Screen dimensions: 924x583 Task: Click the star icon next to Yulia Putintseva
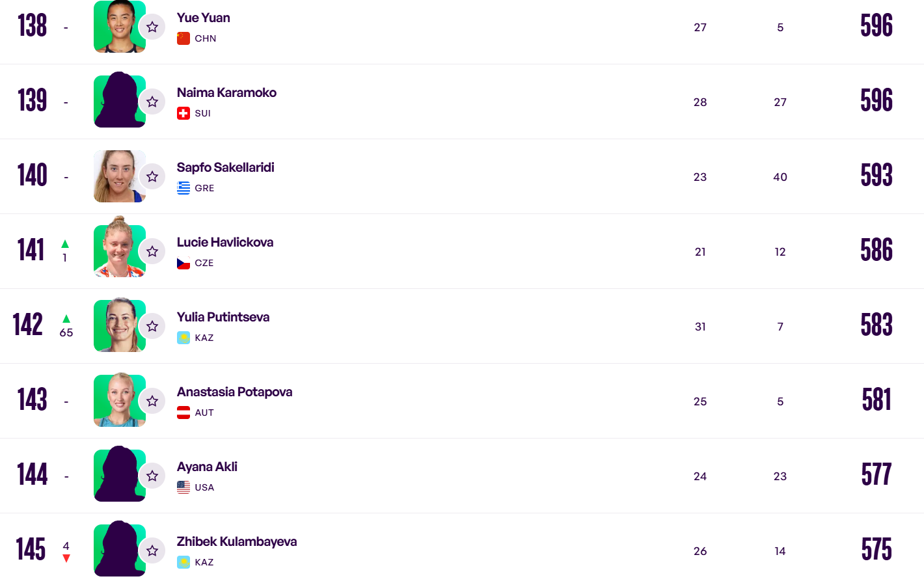(x=152, y=327)
